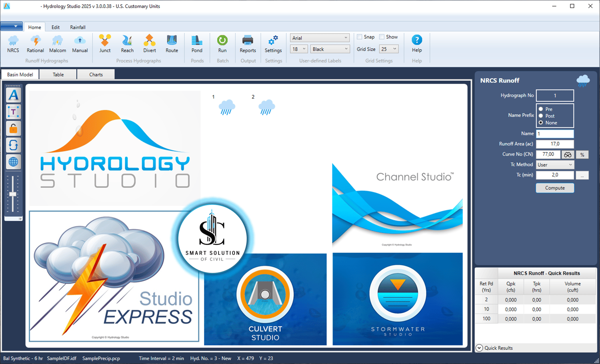Open the Rainfall ribbon tab
Image resolution: width=600 pixels, height=364 pixels.
(x=78, y=27)
